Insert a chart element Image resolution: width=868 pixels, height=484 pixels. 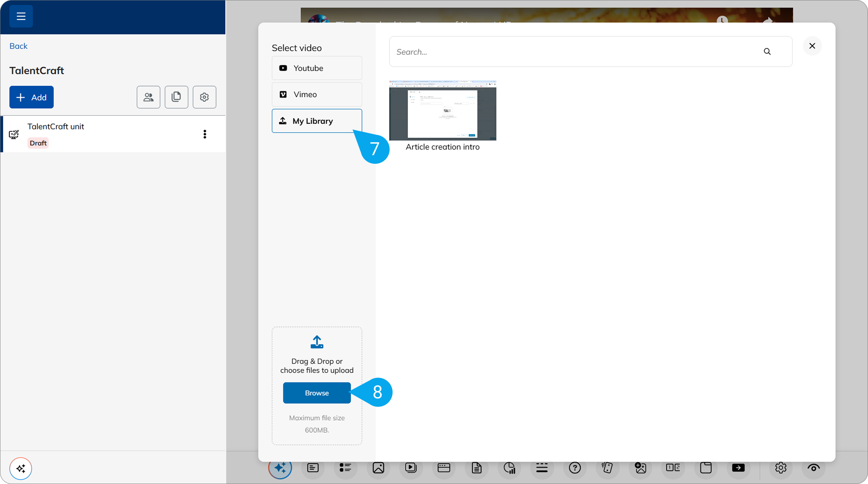point(509,468)
